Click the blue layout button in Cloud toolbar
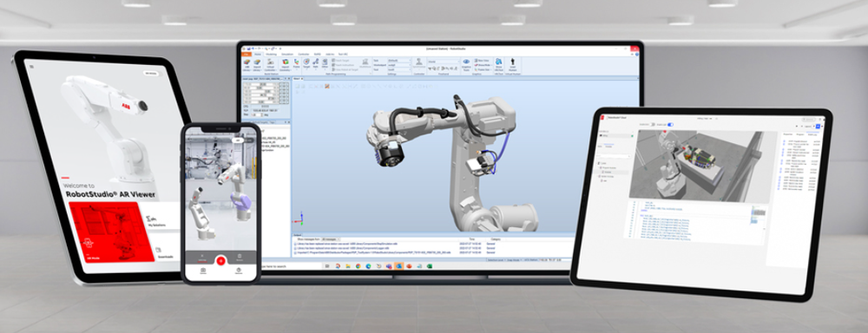The height and width of the screenshot is (333, 868). pos(818,126)
